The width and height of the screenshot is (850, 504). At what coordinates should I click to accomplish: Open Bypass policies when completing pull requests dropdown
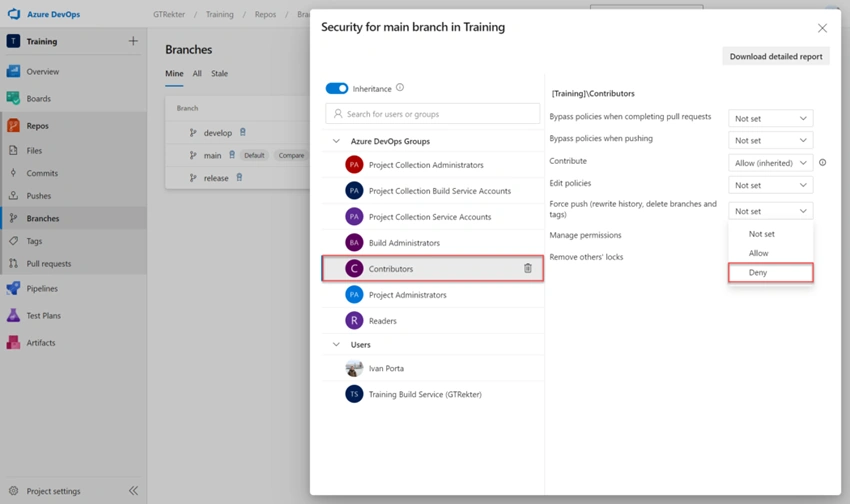coord(770,118)
